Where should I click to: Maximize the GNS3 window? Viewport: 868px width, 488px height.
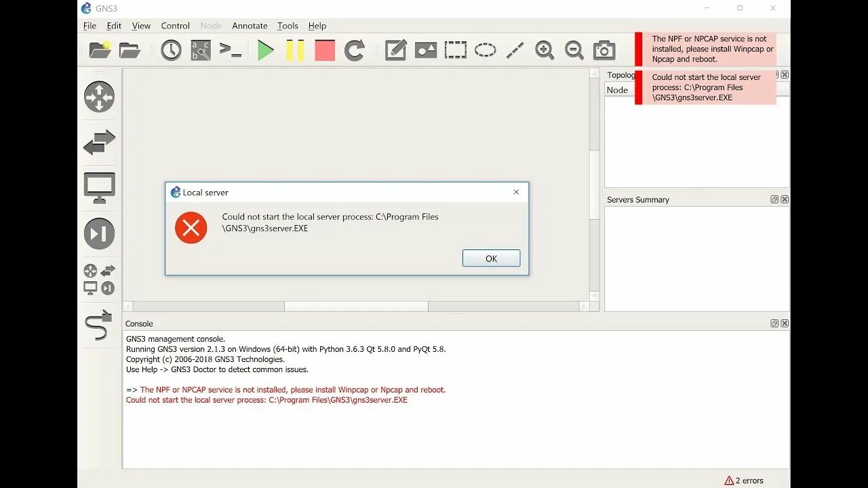(740, 8)
